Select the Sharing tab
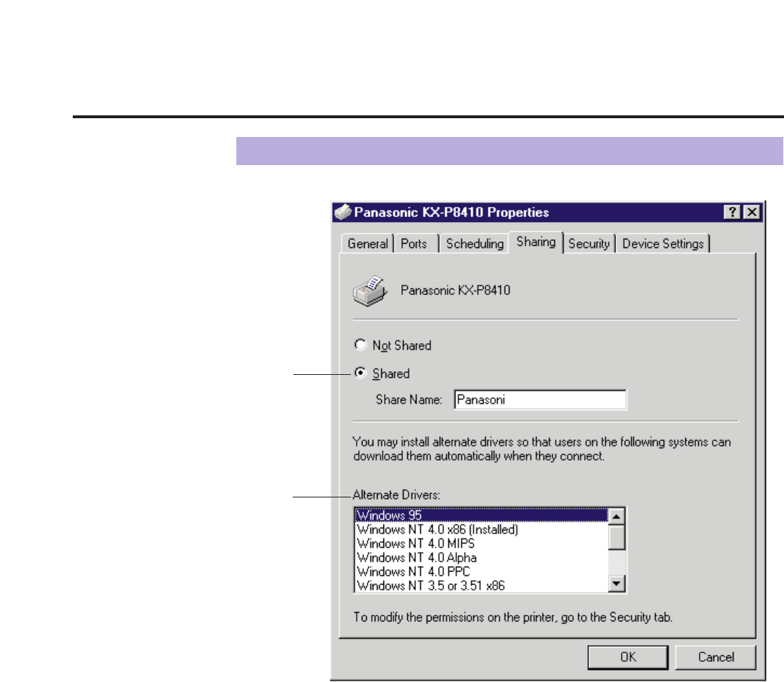 536,242
